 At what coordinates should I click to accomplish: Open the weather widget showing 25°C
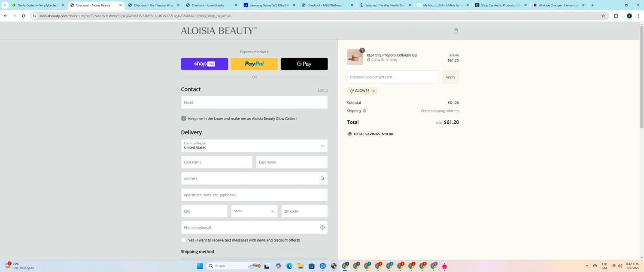[19, 266]
